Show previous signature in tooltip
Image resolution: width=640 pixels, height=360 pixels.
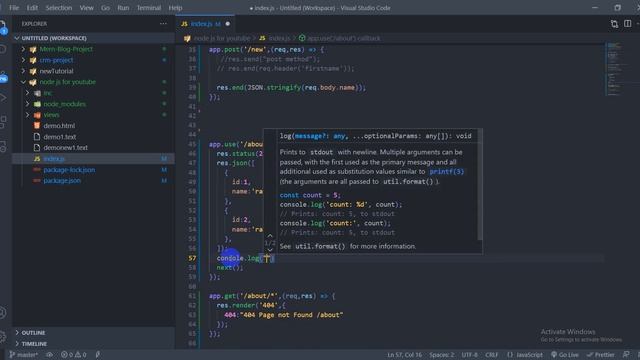[270, 236]
